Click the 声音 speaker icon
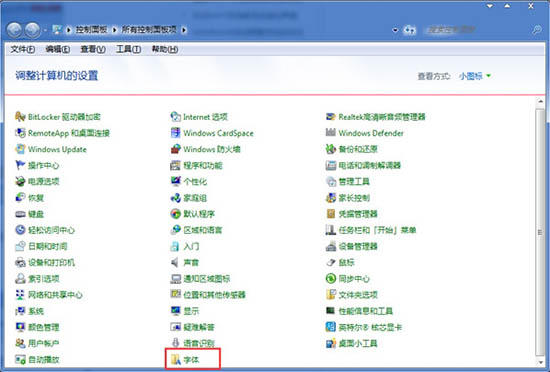 [x=175, y=262]
